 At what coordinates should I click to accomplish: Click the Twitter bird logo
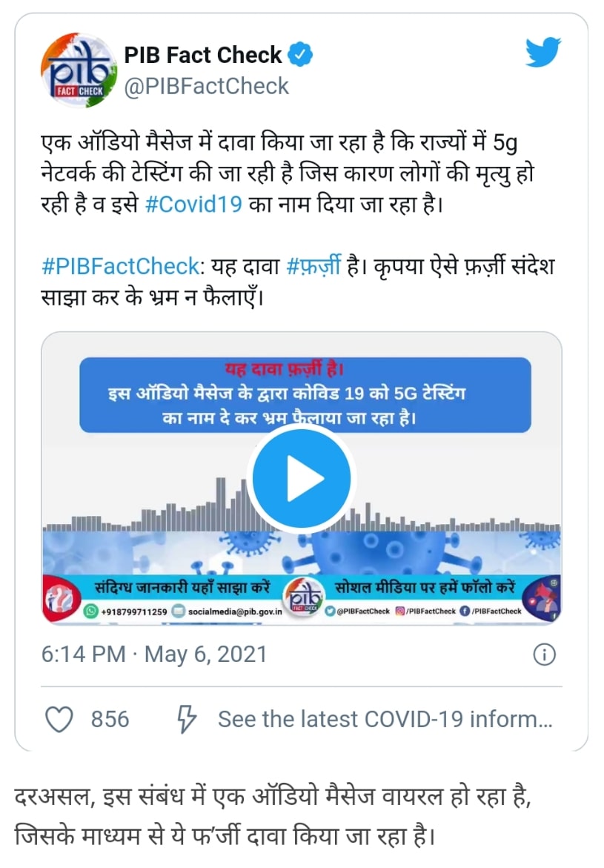click(x=543, y=53)
